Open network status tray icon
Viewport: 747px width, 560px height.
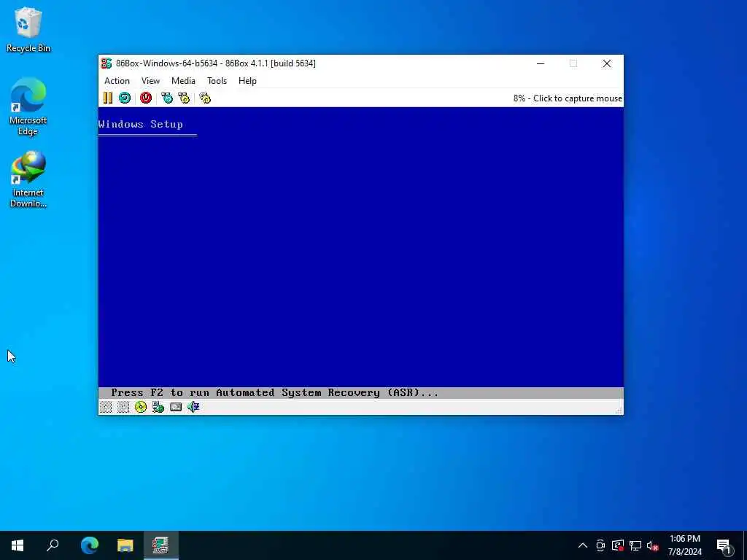pyautogui.click(x=635, y=545)
